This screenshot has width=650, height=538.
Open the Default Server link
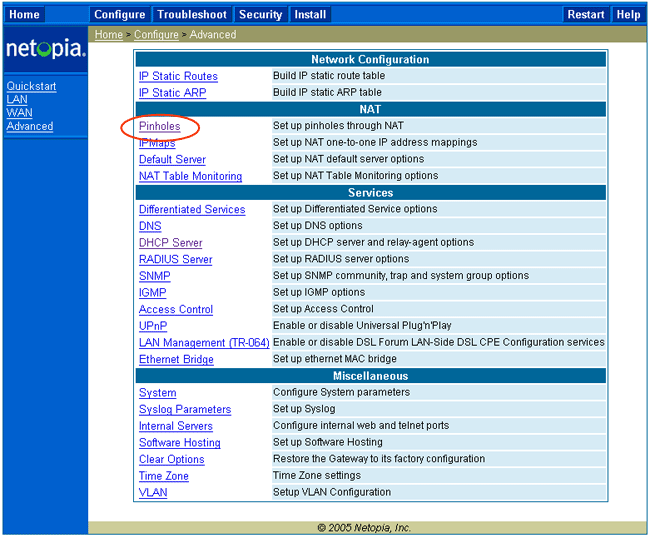click(172, 160)
